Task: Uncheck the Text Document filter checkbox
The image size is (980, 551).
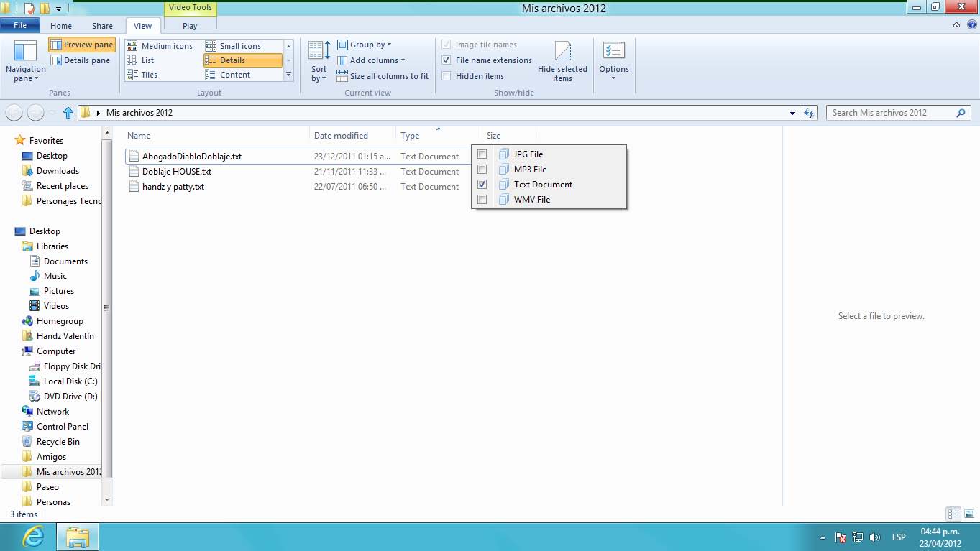Action: pos(482,185)
